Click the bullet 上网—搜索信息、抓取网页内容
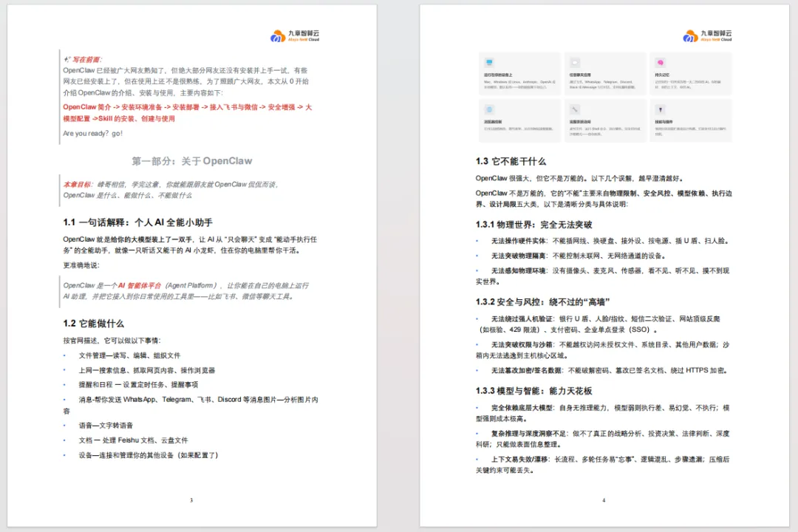The width and height of the screenshot is (798, 532). click(146, 370)
